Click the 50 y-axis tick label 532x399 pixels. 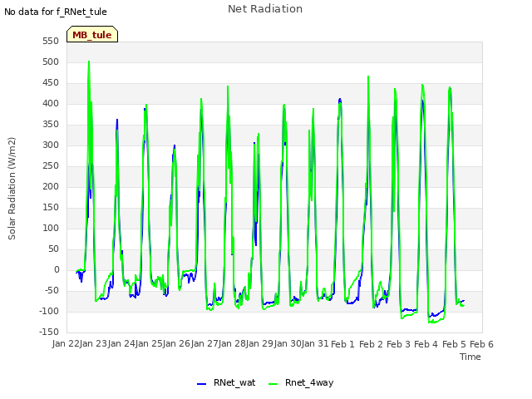[x=53, y=249]
